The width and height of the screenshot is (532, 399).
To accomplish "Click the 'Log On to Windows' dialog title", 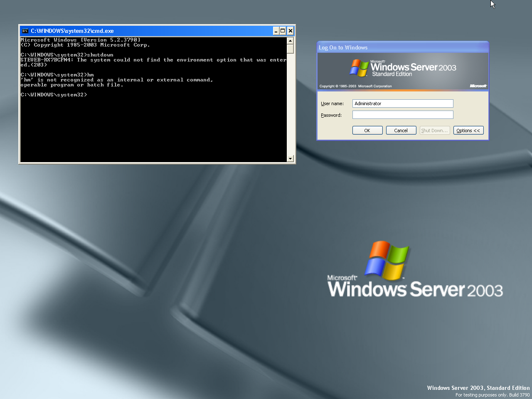I will tap(343, 47).
